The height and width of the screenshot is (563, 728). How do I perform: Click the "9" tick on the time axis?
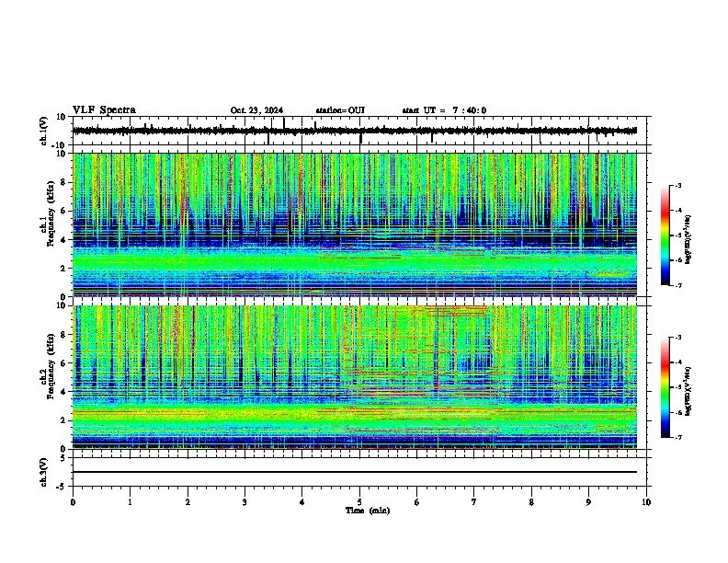tap(588, 502)
